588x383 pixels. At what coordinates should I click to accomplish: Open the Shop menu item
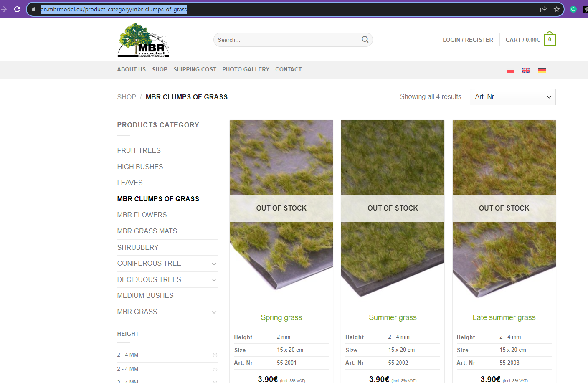[160, 69]
